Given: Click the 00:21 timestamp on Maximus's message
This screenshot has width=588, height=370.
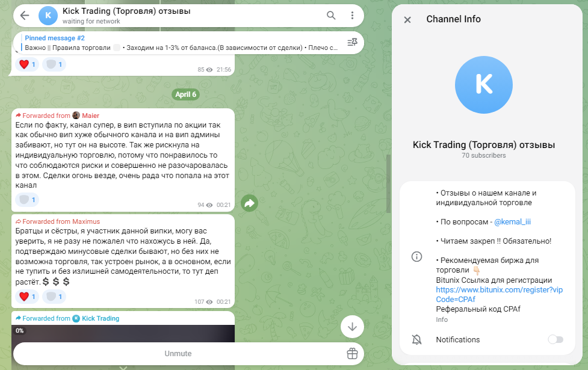Looking at the screenshot, I should [223, 302].
